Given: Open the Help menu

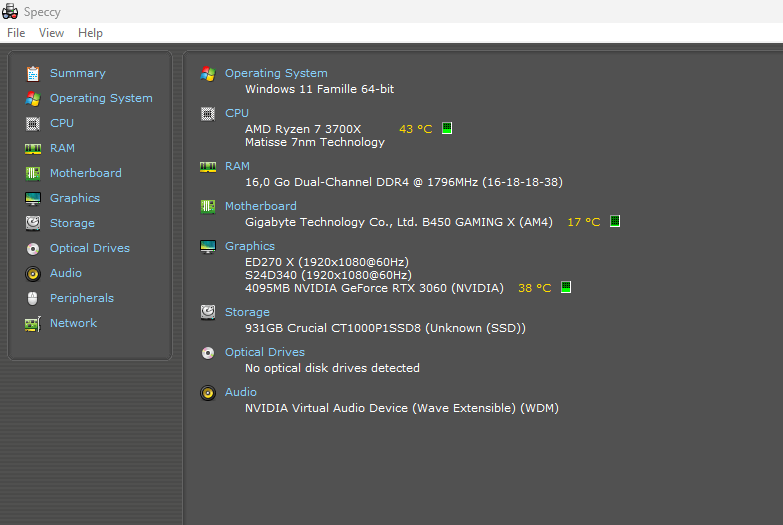Looking at the screenshot, I should pos(90,33).
